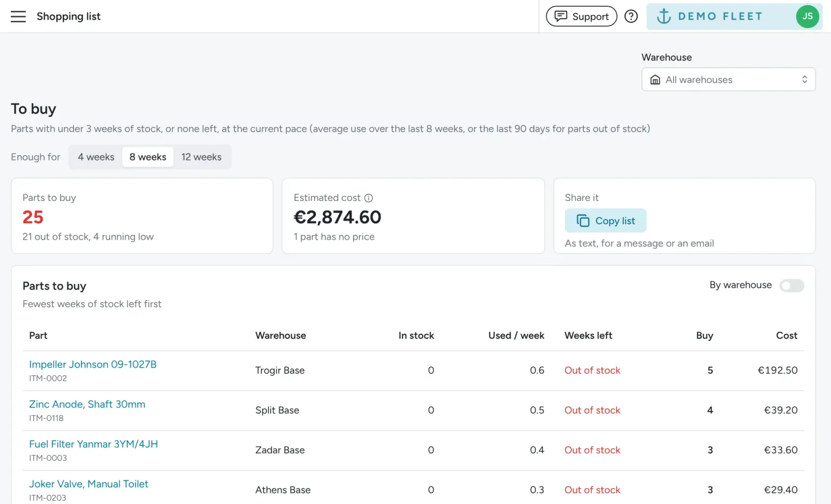Click the red 25 parts count

pyautogui.click(x=33, y=217)
